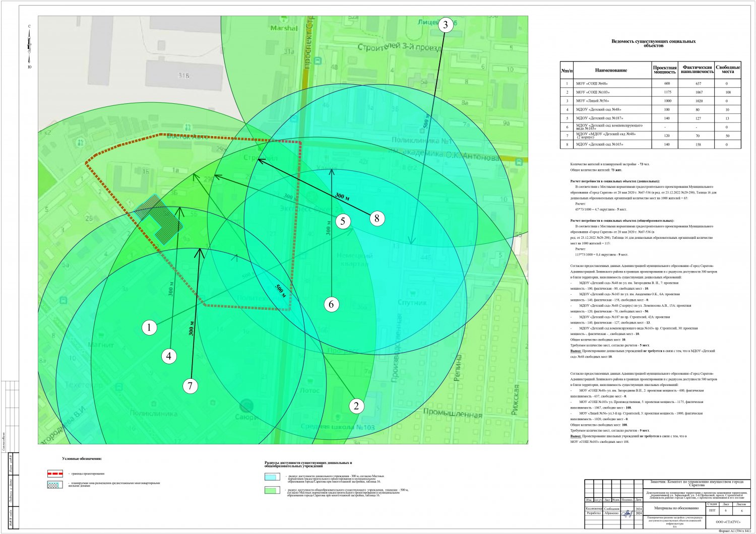The width and height of the screenshot is (756, 534).
Task: Click the name 'Слободсков' in the title block
Action: pyautogui.click(x=612, y=509)
